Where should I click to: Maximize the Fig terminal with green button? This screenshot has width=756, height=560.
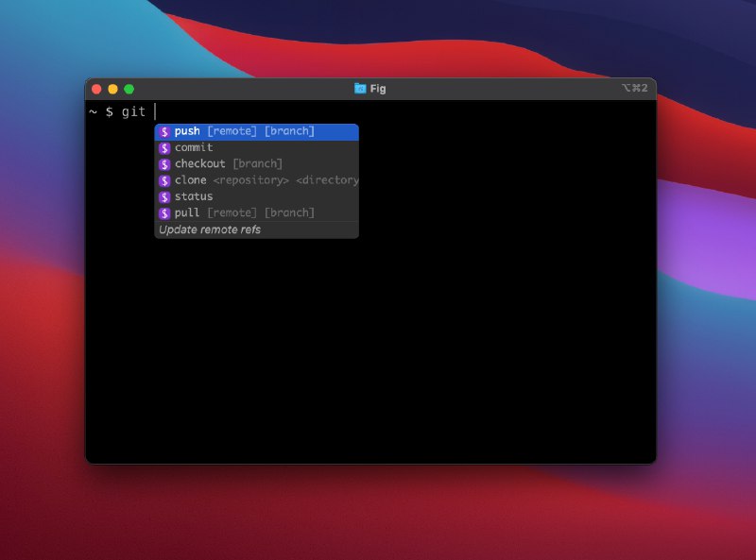point(129,89)
